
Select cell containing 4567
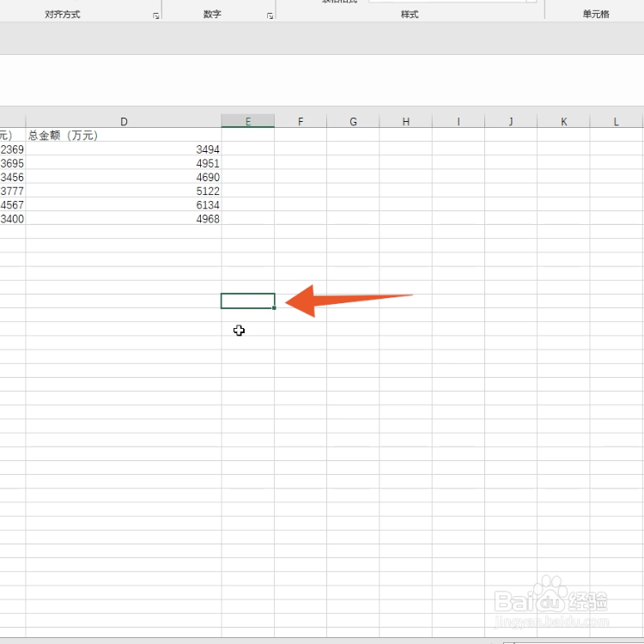click(12, 204)
